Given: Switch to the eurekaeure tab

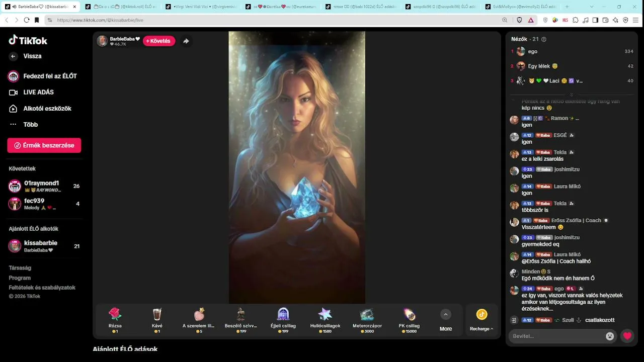Looking at the screenshot, I should [280, 7].
